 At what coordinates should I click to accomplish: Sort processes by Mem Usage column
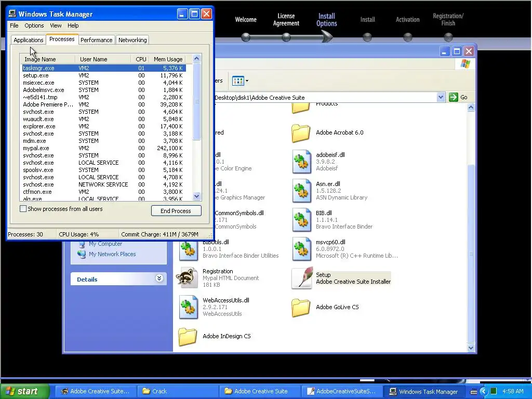168,59
